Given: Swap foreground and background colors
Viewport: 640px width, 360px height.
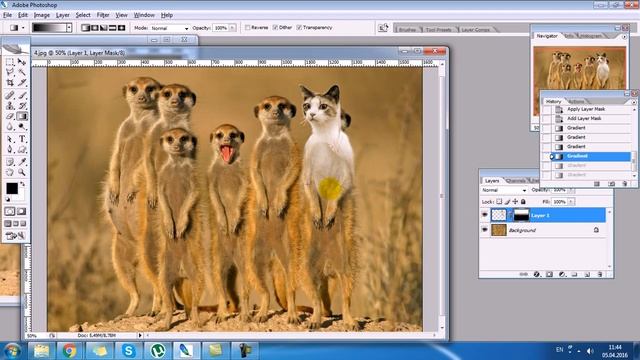Looking at the screenshot, I should 22,184.
